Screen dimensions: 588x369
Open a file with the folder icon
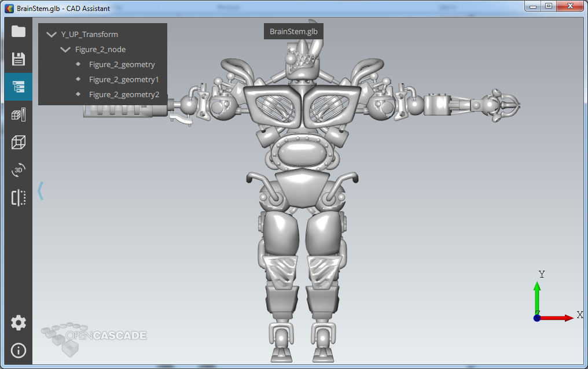click(x=19, y=31)
